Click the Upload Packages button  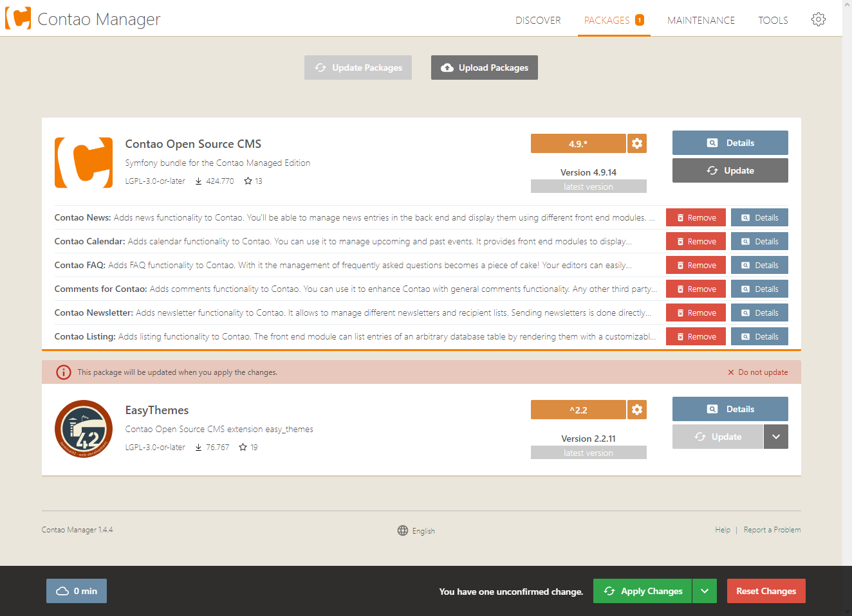tap(485, 68)
